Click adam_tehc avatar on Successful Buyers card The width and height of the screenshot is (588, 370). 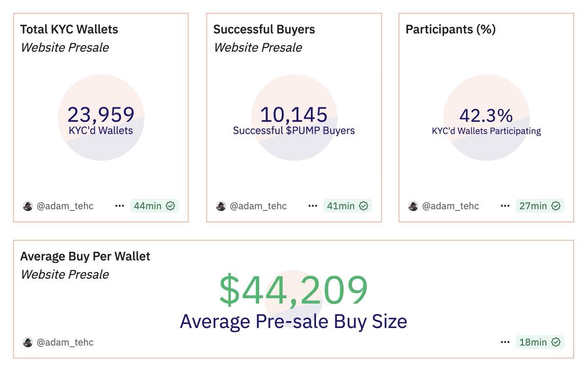(x=220, y=206)
